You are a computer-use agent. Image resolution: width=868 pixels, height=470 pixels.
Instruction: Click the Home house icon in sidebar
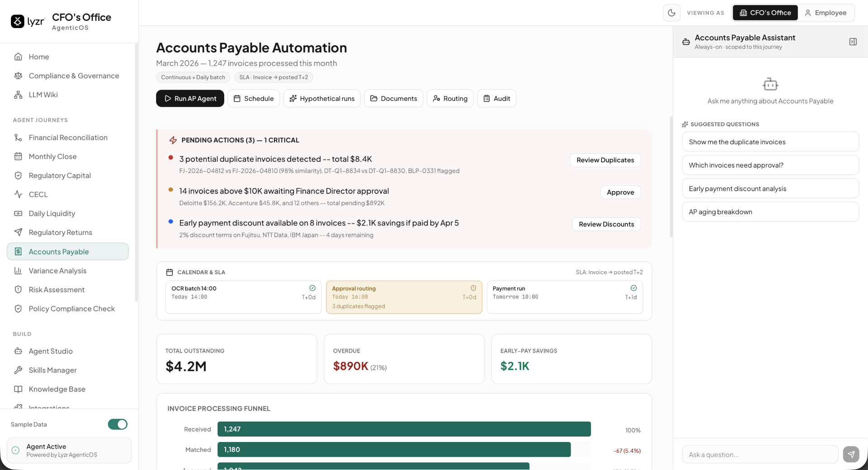tap(18, 56)
